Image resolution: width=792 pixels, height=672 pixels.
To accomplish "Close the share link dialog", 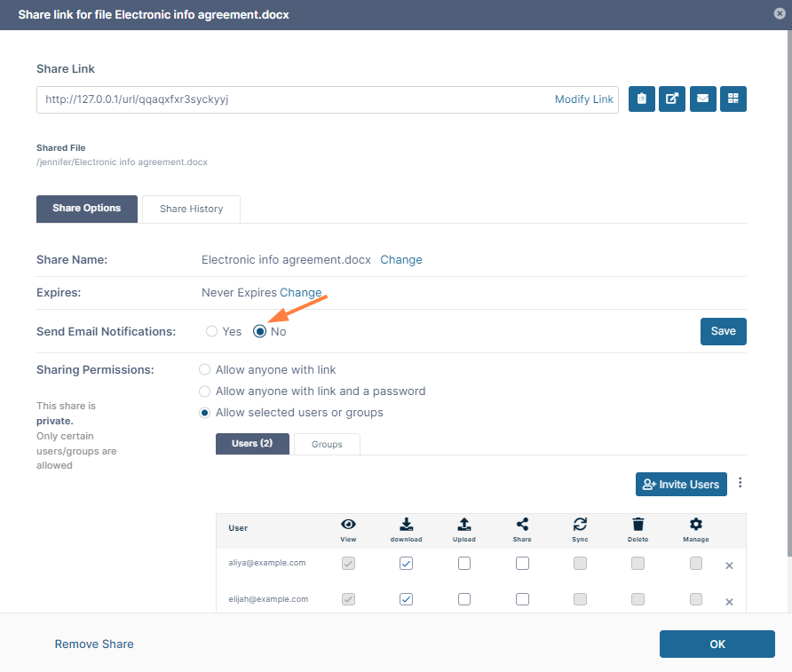I will pyautogui.click(x=779, y=14).
